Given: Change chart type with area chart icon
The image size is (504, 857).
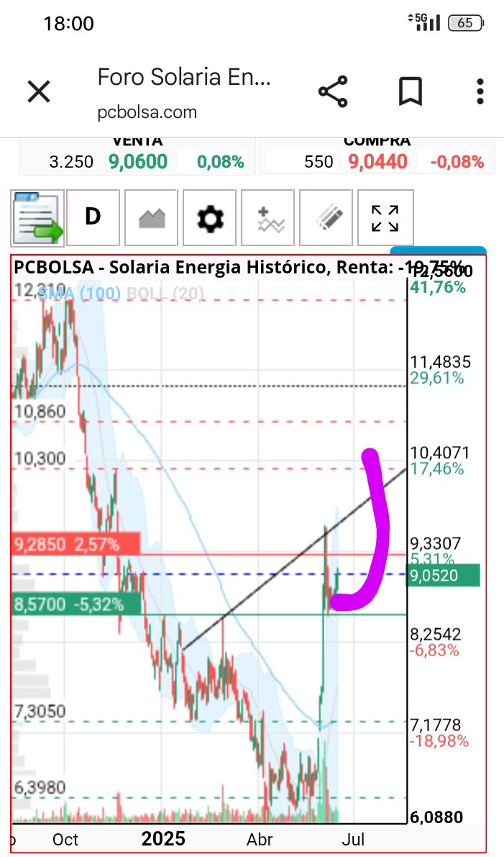Looking at the screenshot, I should (x=151, y=217).
